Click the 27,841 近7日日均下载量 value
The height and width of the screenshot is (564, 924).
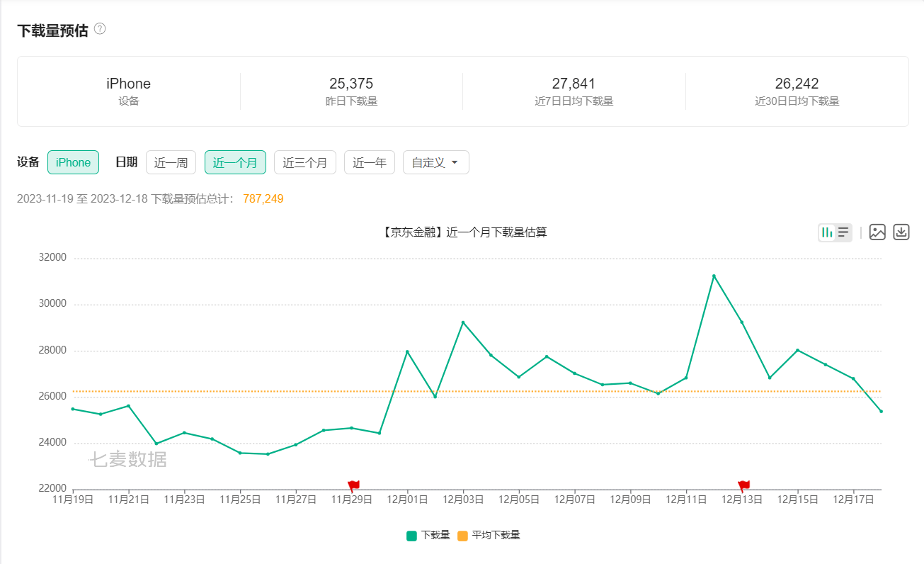[574, 84]
